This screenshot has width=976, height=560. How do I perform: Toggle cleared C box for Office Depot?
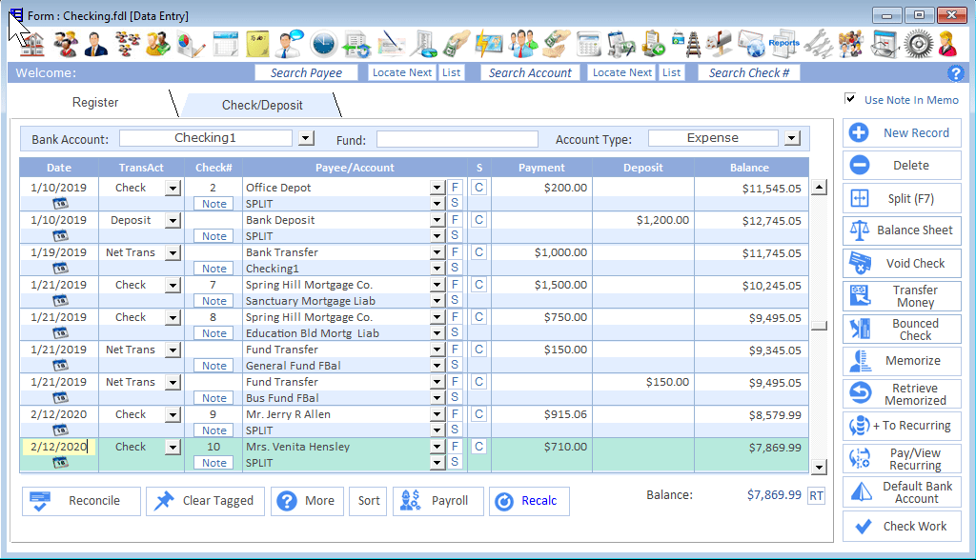click(x=478, y=188)
